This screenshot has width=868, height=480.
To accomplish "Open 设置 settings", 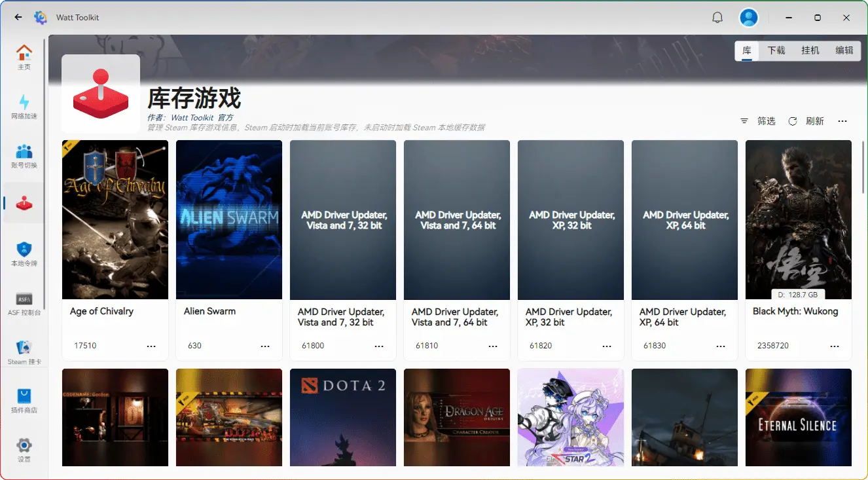I will [24, 450].
